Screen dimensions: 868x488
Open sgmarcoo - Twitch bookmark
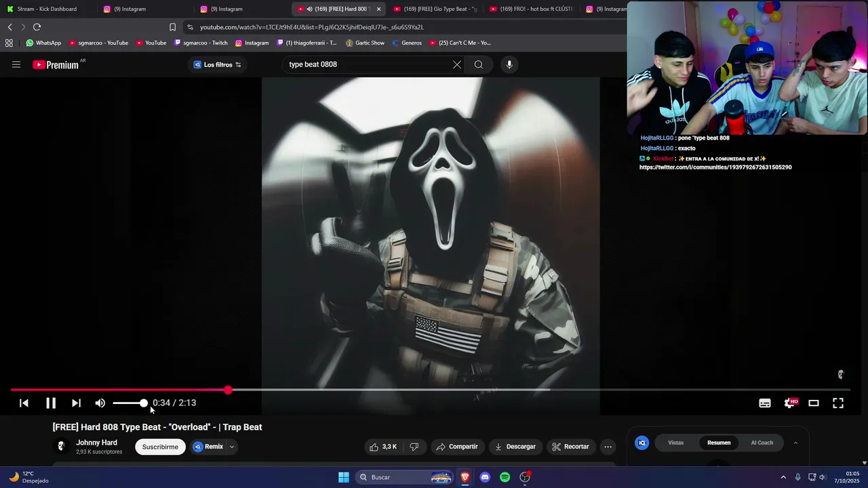[x=201, y=43]
